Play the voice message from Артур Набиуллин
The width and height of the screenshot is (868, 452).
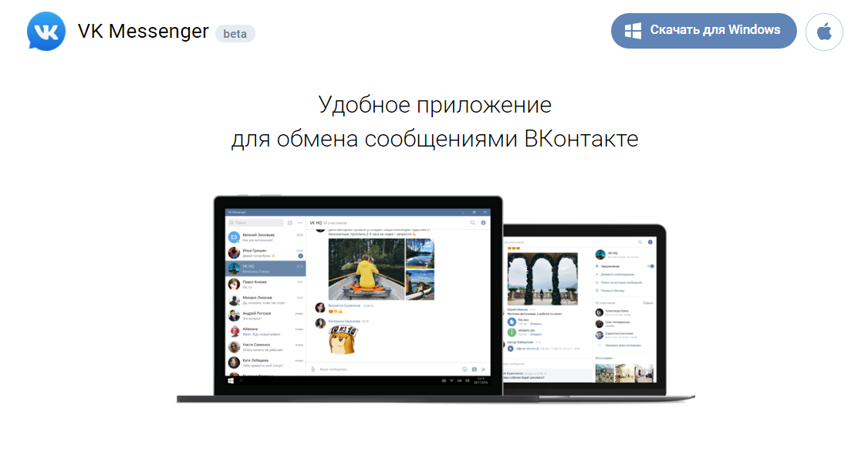coord(511,348)
